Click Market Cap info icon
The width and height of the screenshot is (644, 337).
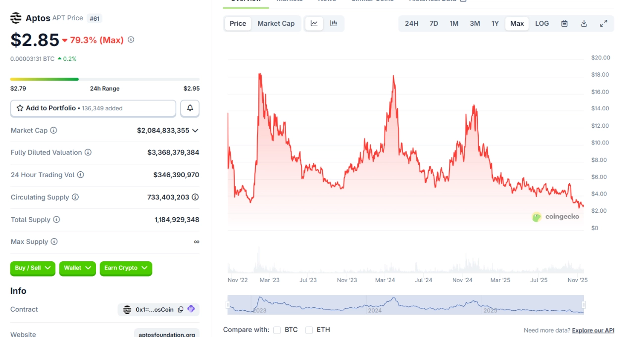(x=53, y=131)
